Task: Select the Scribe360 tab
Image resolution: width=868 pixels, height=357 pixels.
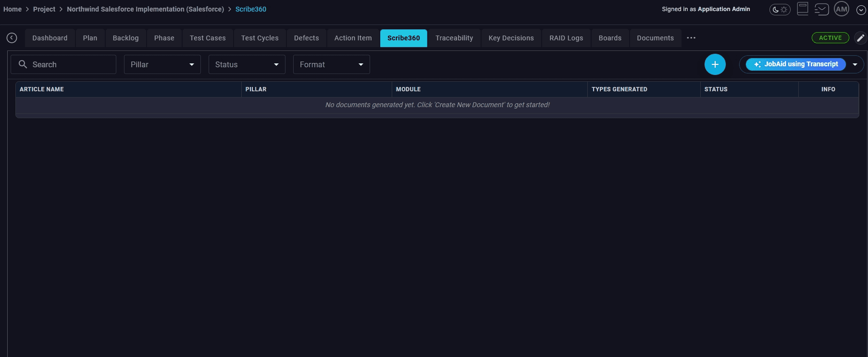Action: tap(404, 38)
